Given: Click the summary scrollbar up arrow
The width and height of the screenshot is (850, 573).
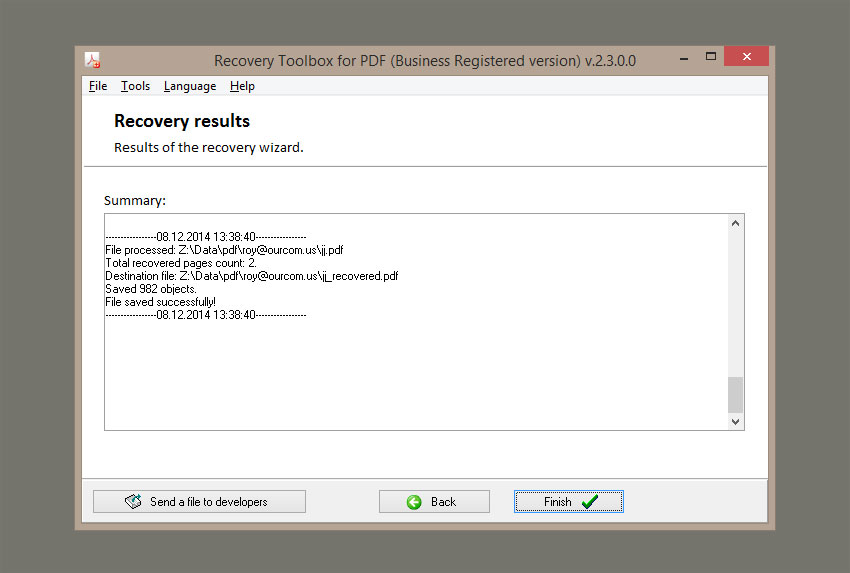Looking at the screenshot, I should [736, 223].
